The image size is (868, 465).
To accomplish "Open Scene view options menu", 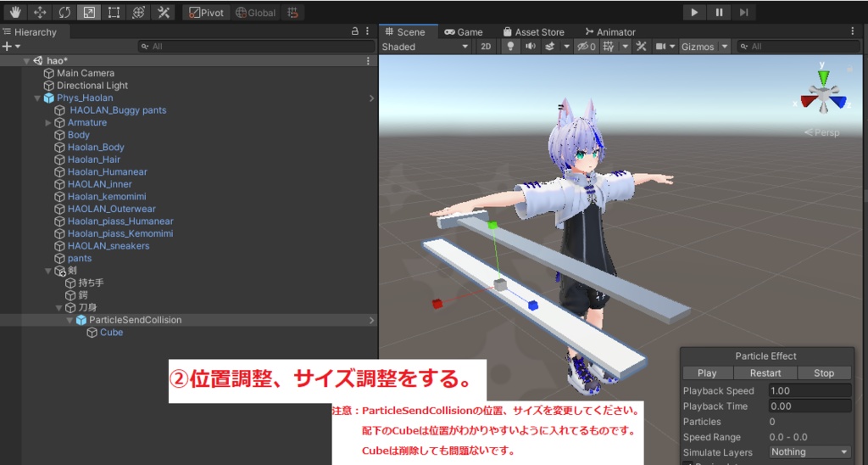I will (x=853, y=31).
